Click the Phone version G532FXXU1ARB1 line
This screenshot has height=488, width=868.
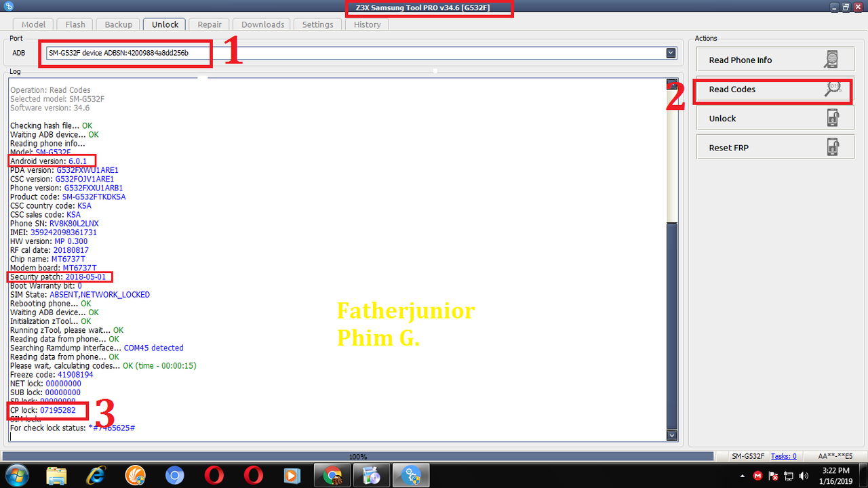tap(66, 188)
